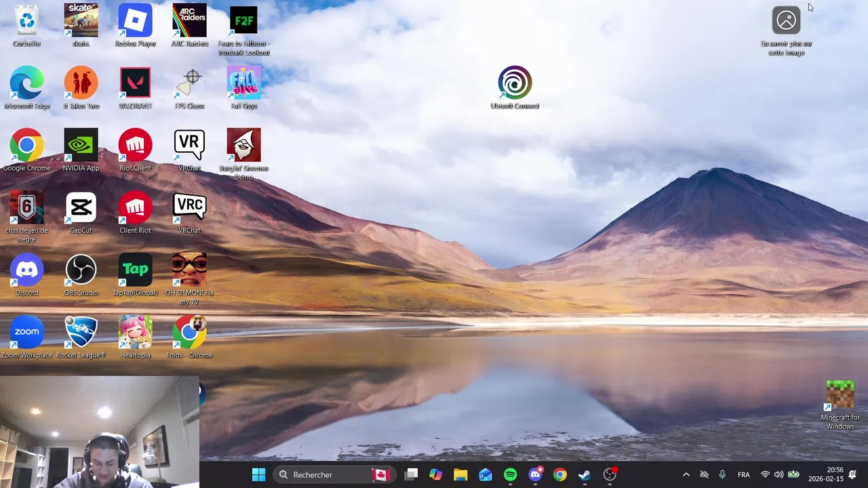The image size is (868, 488).
Task: Open the Wi-Fi network tray icon
Action: click(765, 474)
